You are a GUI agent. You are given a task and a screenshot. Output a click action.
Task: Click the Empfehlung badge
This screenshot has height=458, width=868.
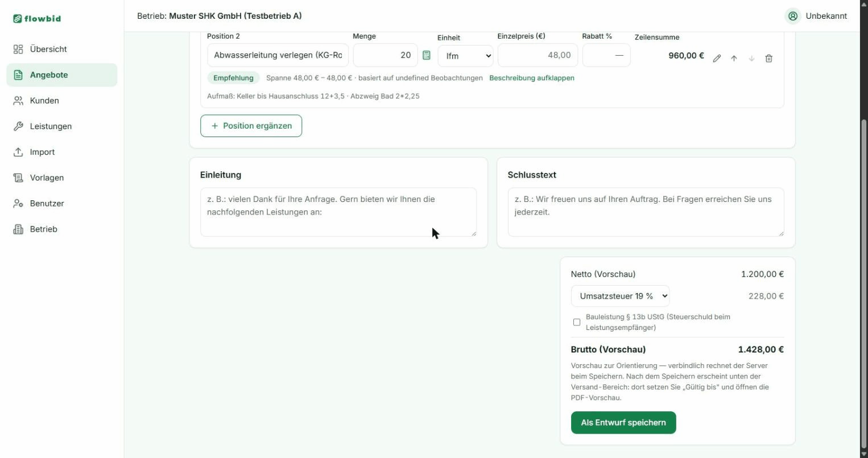(x=233, y=78)
